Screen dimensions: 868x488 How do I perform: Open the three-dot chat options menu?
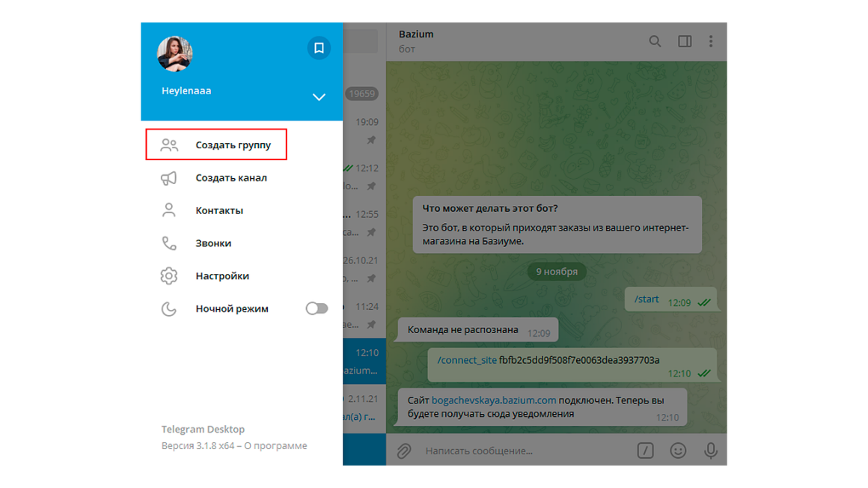click(711, 42)
